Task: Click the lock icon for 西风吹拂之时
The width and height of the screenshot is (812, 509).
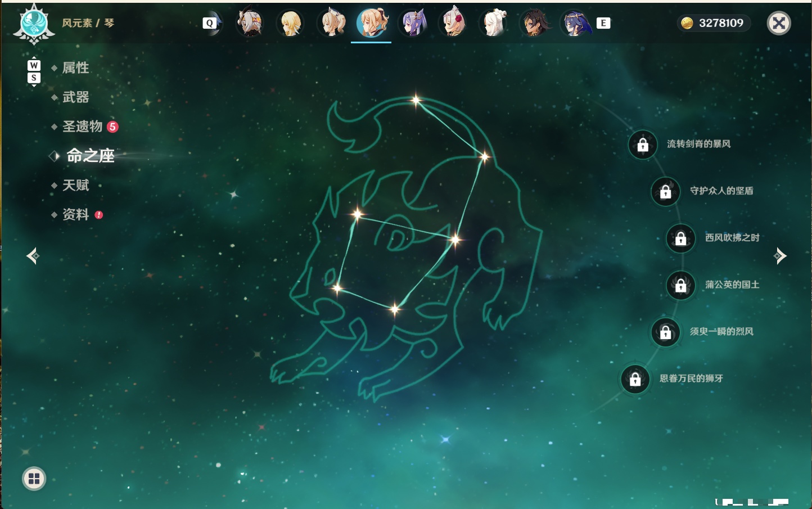Action: click(681, 238)
